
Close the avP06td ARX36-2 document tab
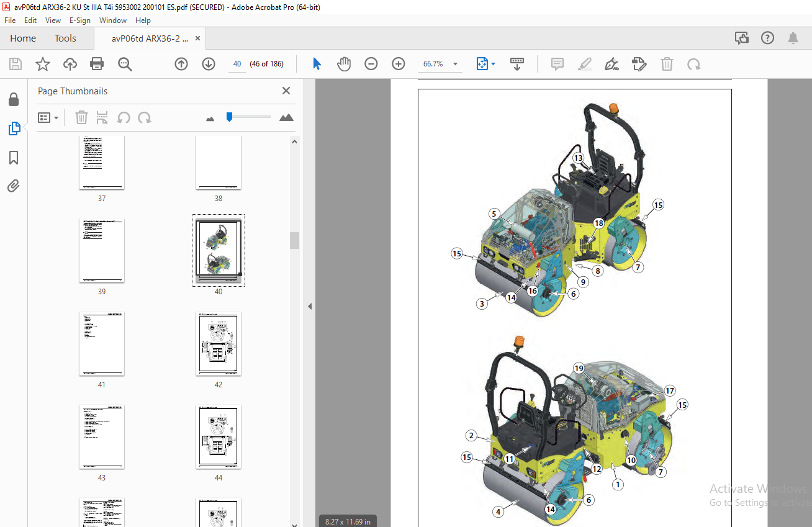click(198, 38)
